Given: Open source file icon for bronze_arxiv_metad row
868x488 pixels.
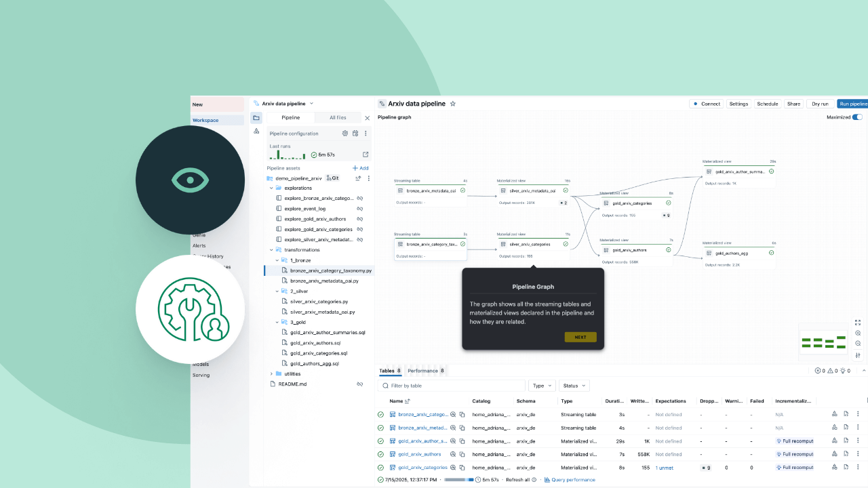Looking at the screenshot, I should coord(846,428).
